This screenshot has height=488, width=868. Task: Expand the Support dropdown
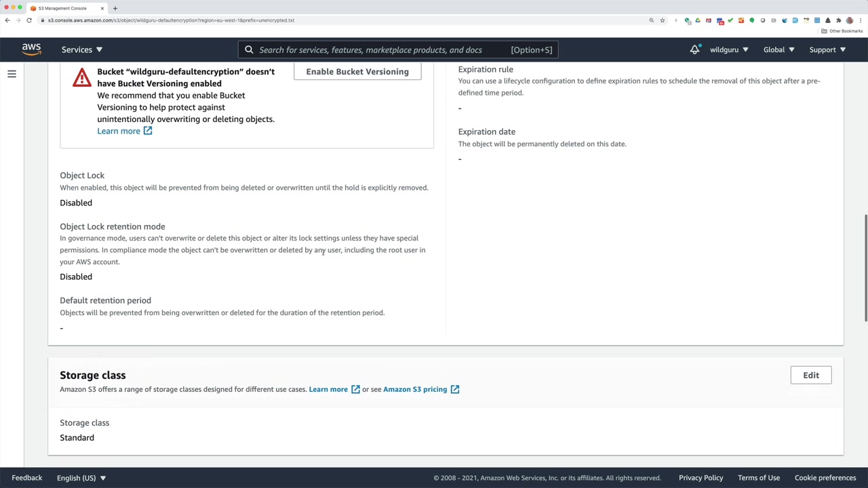click(x=827, y=49)
